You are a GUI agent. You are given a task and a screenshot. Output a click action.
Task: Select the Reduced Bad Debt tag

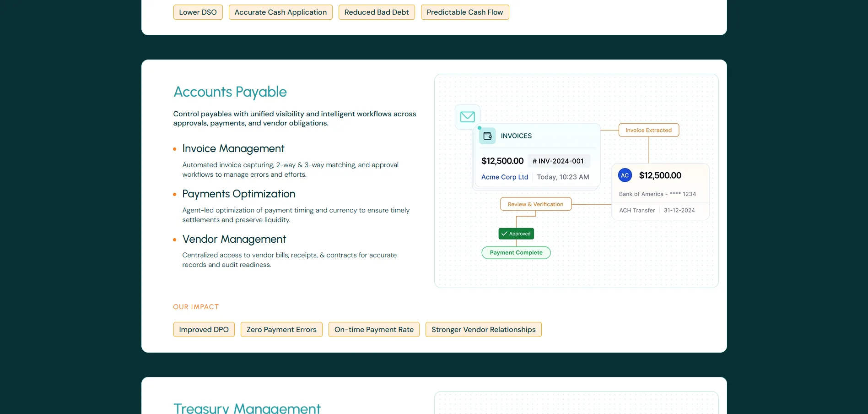tap(377, 12)
